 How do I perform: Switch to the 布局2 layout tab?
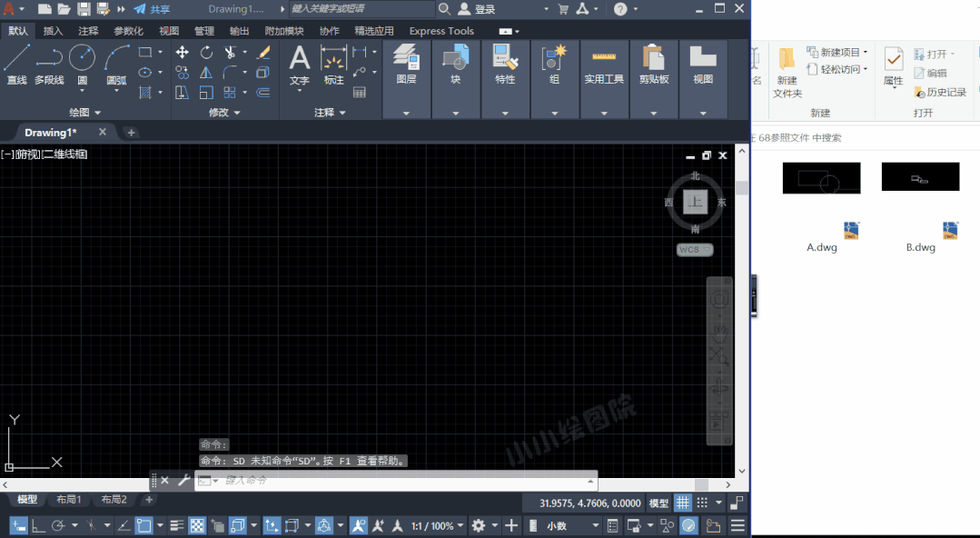click(114, 499)
